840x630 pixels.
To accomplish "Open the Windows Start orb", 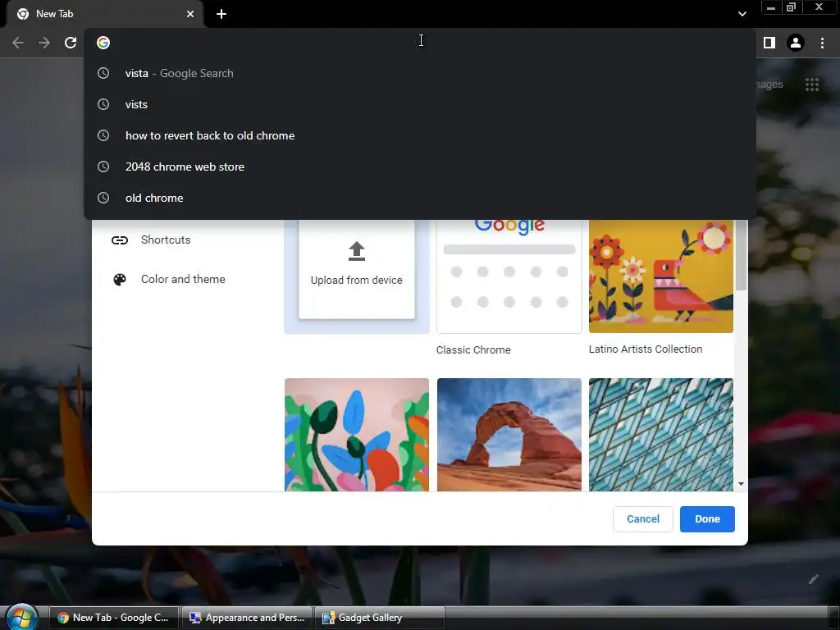I will [x=22, y=618].
